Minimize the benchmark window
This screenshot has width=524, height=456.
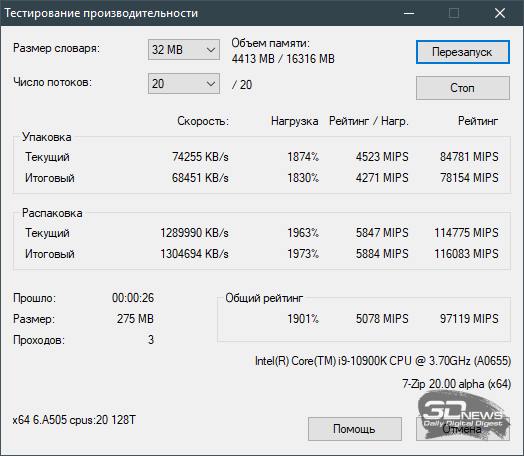[409, 13]
